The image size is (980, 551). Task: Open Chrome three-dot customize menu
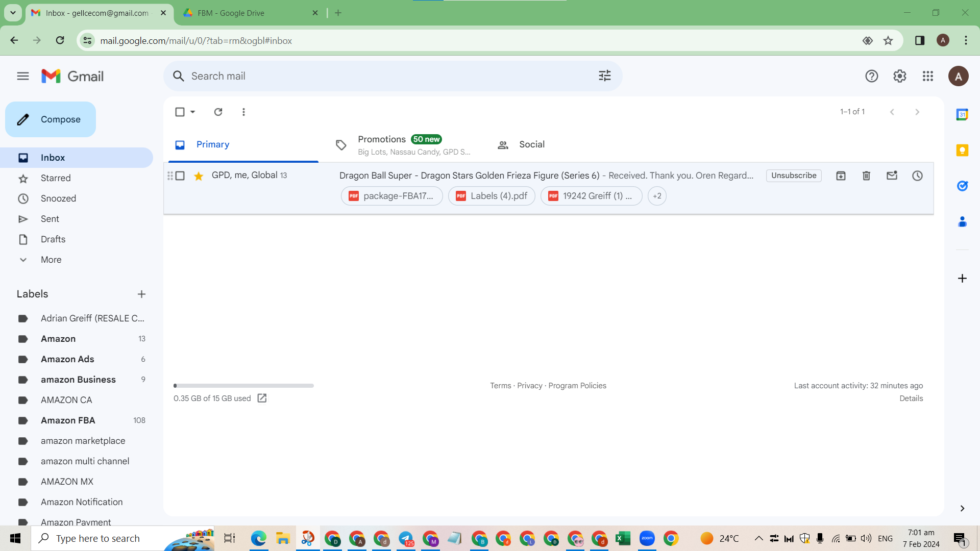coord(966,40)
